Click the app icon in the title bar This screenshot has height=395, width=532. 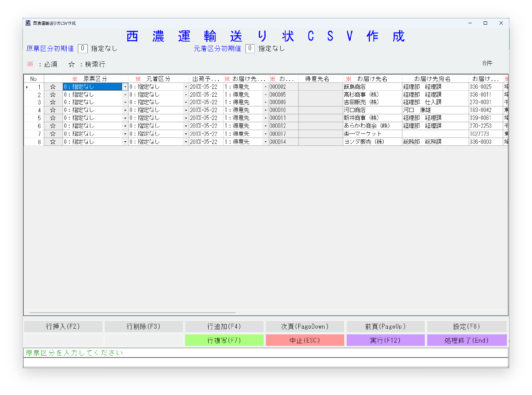coord(28,23)
